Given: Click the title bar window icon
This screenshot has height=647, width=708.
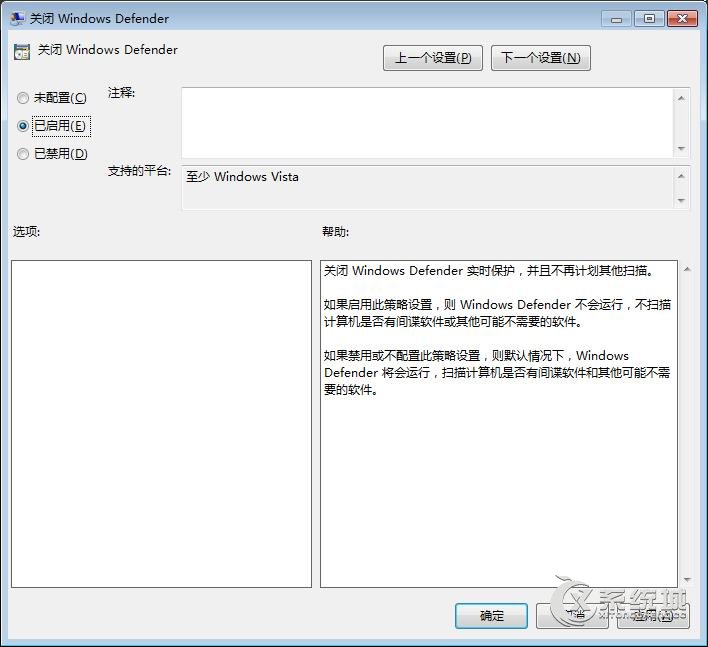Looking at the screenshot, I should 17,19.
